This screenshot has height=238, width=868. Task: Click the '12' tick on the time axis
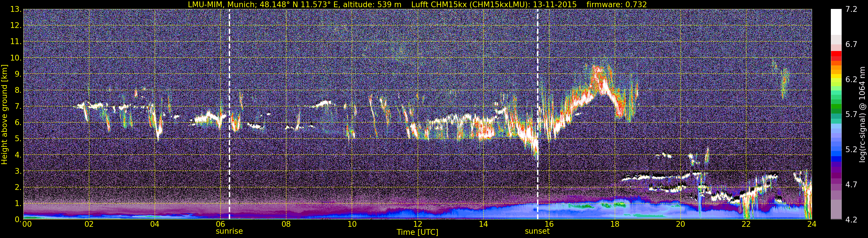click(417, 224)
